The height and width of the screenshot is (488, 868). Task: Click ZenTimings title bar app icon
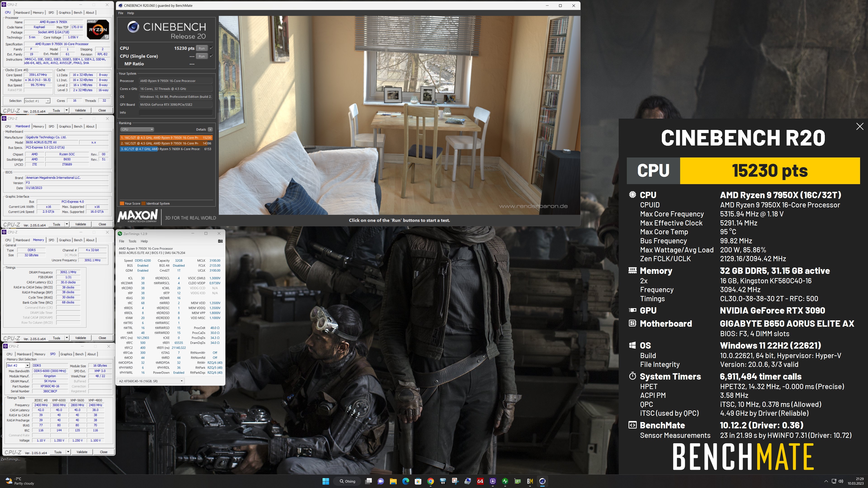(x=120, y=234)
